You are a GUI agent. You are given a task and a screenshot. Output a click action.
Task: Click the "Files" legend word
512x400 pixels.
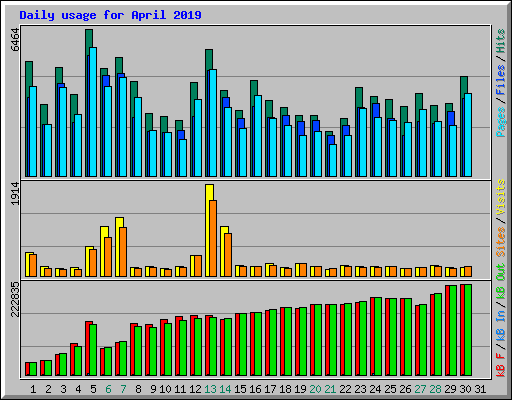coord(501,80)
